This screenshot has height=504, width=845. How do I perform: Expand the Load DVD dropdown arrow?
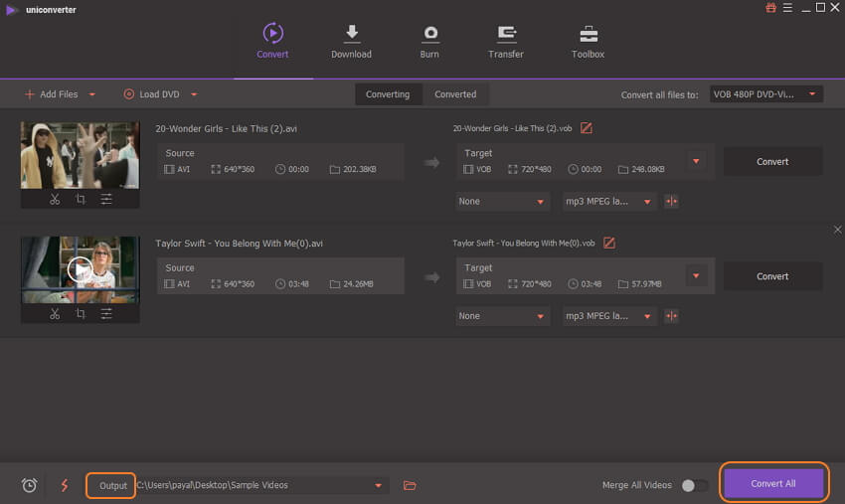(x=194, y=94)
